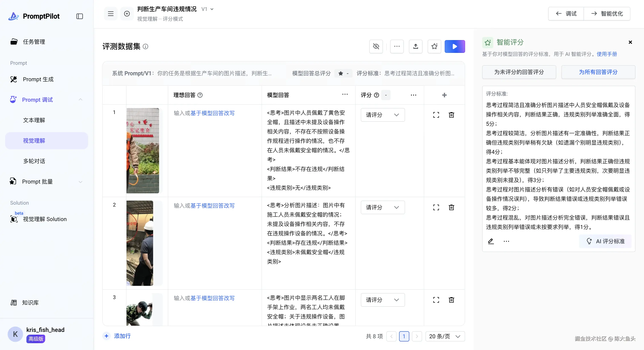Screen dimensions: 644x350
Task: Click the new-task plus circle icon
Action: click(127, 14)
